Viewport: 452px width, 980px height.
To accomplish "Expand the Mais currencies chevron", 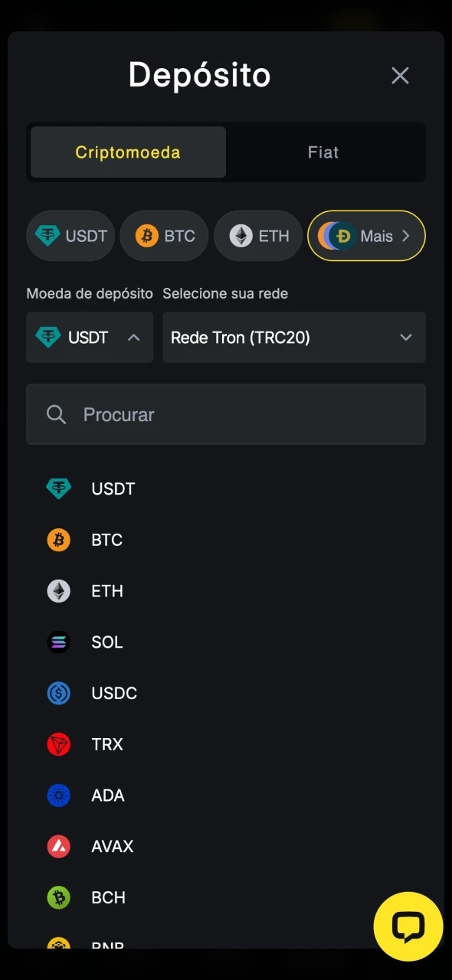I will pyautogui.click(x=405, y=236).
